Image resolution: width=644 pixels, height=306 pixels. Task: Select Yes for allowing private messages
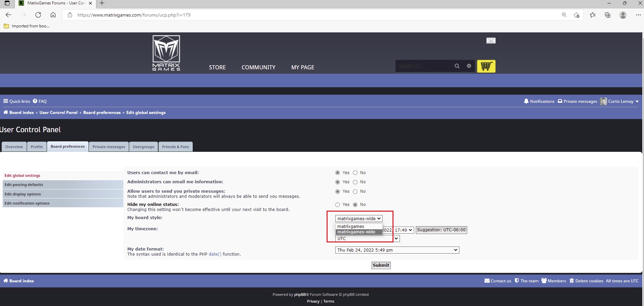click(337, 191)
